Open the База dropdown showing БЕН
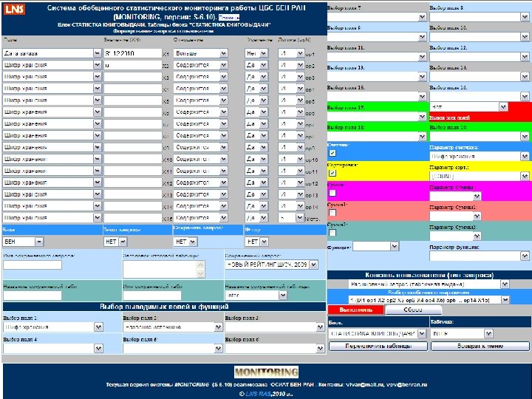 pos(23,242)
